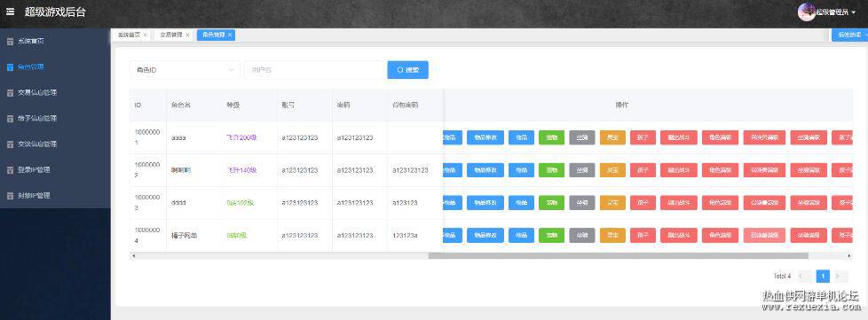The image size is (868, 320).
Task: Click the table's horizontal scrollbar thumb
Action: tap(619, 256)
